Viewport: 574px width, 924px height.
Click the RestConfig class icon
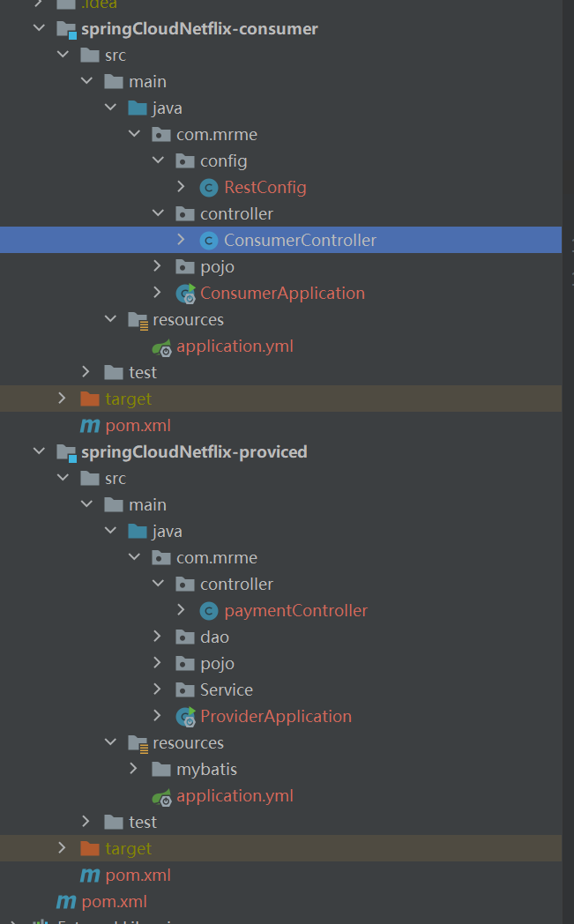click(208, 187)
